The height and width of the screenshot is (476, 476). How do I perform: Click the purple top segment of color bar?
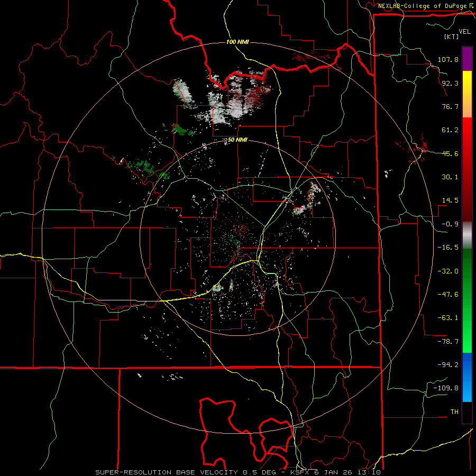tap(467, 59)
